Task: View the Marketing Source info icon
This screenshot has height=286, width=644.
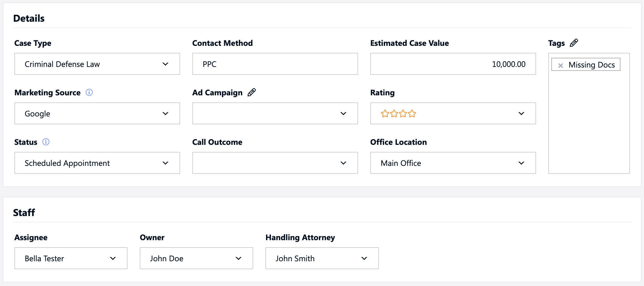Action: coord(89,92)
